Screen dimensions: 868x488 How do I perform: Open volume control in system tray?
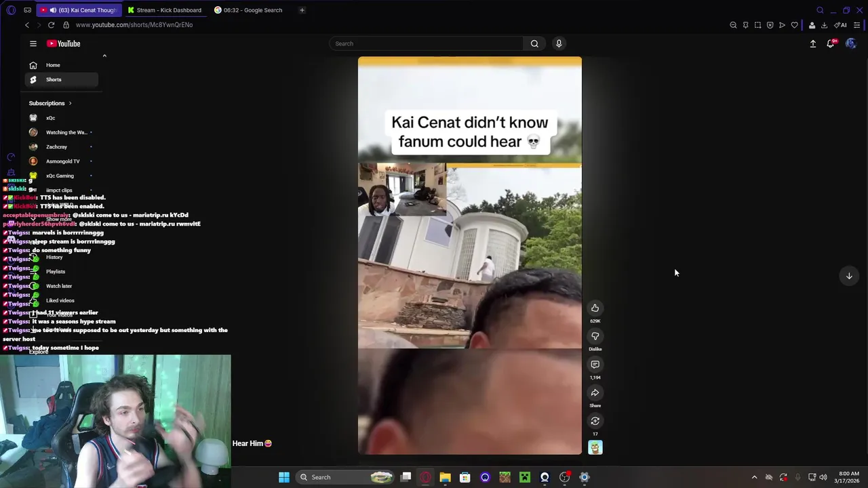click(x=823, y=477)
